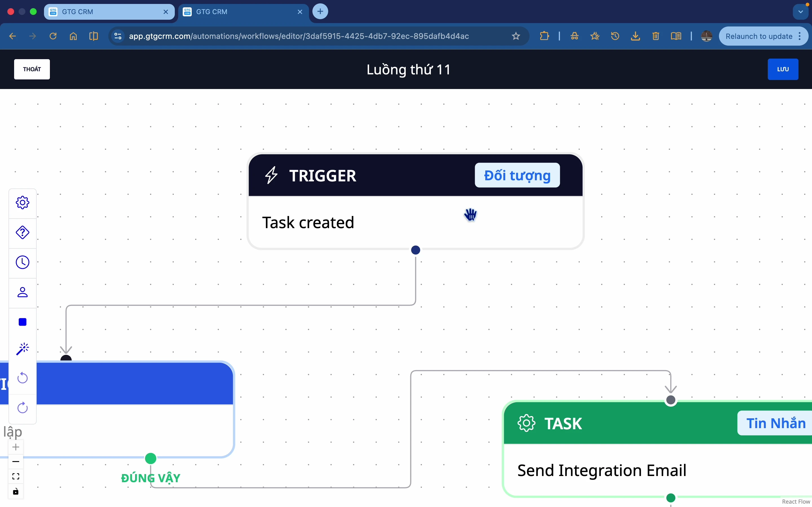812x507 pixels.
Task: Click the magic wand auto-layout icon
Action: click(23, 349)
